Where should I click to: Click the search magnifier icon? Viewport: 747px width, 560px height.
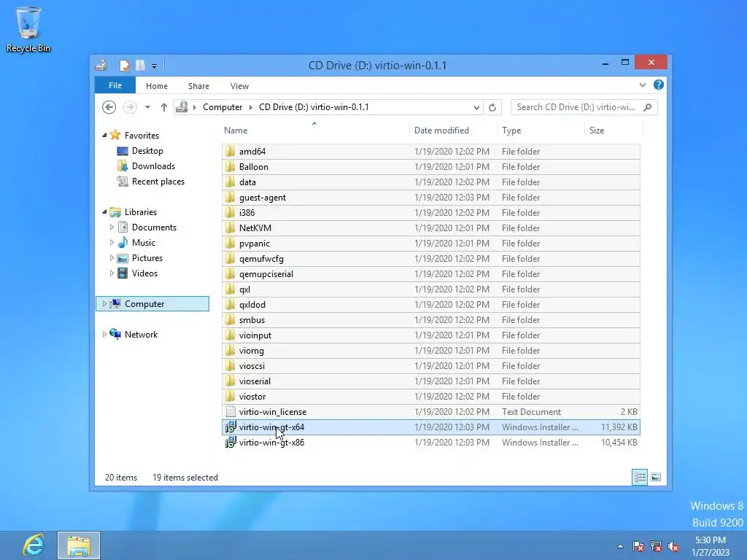click(648, 107)
